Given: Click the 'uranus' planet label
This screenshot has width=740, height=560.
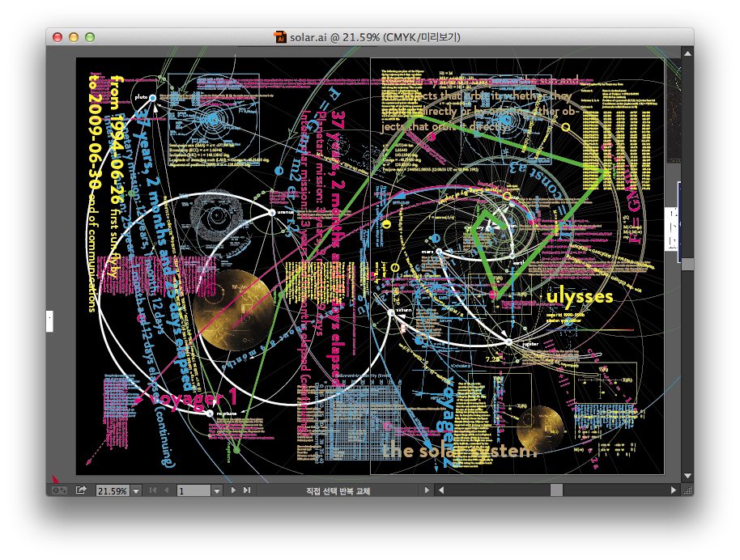Looking at the screenshot, I should [285, 212].
